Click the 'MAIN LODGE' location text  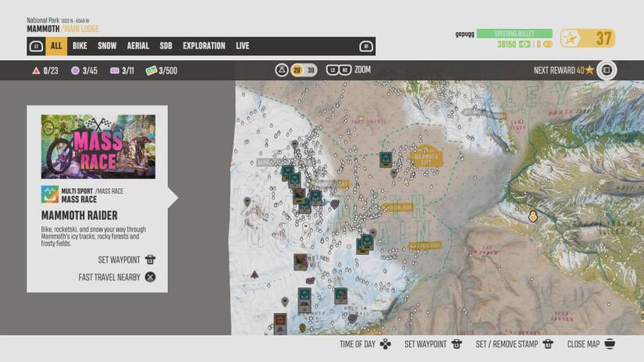82,29
